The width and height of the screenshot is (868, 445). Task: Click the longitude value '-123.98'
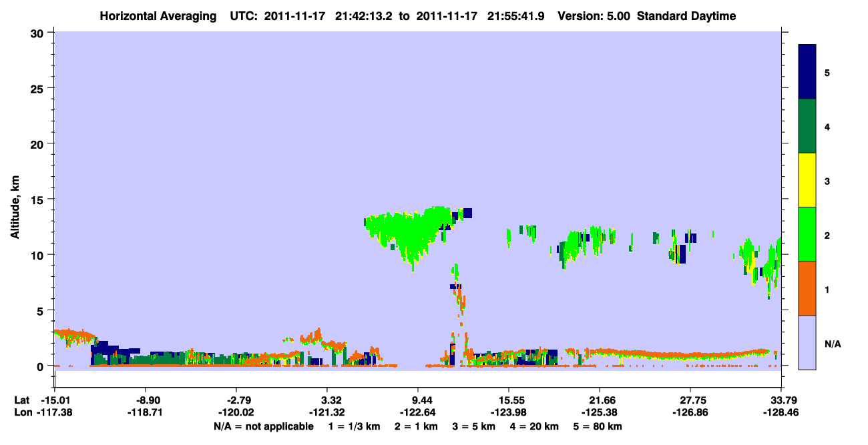[x=509, y=412]
